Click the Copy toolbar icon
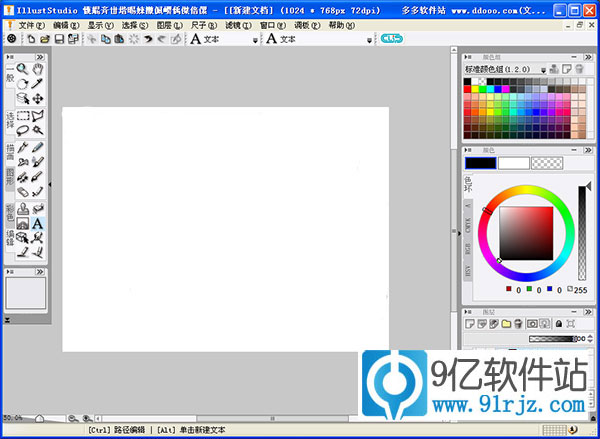This screenshot has height=439, width=600. 106,39
